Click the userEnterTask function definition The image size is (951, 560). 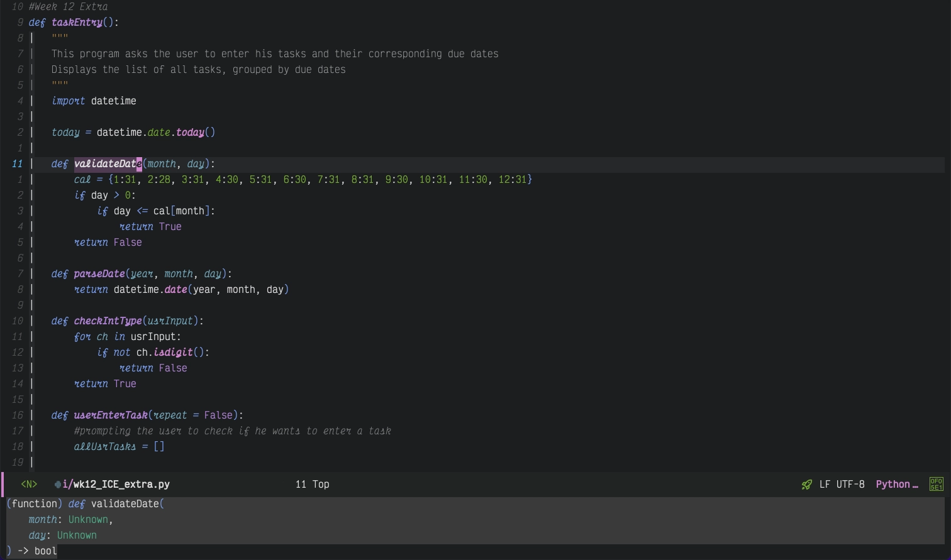(x=111, y=415)
